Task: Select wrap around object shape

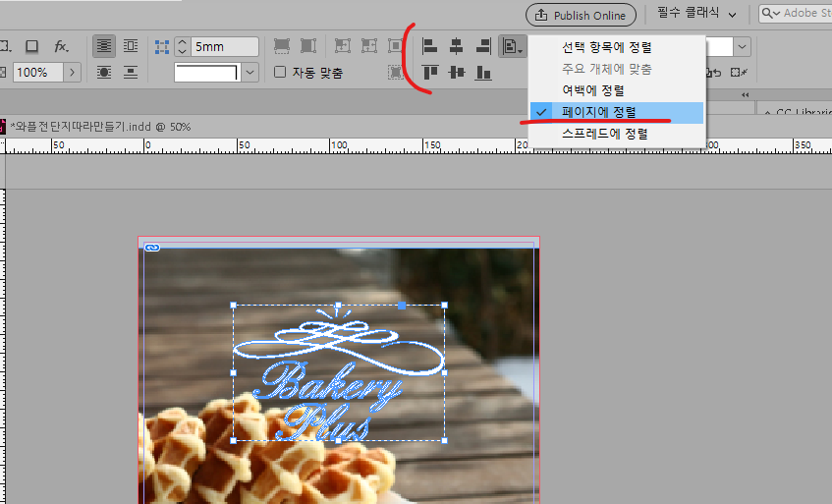Action: [x=104, y=73]
